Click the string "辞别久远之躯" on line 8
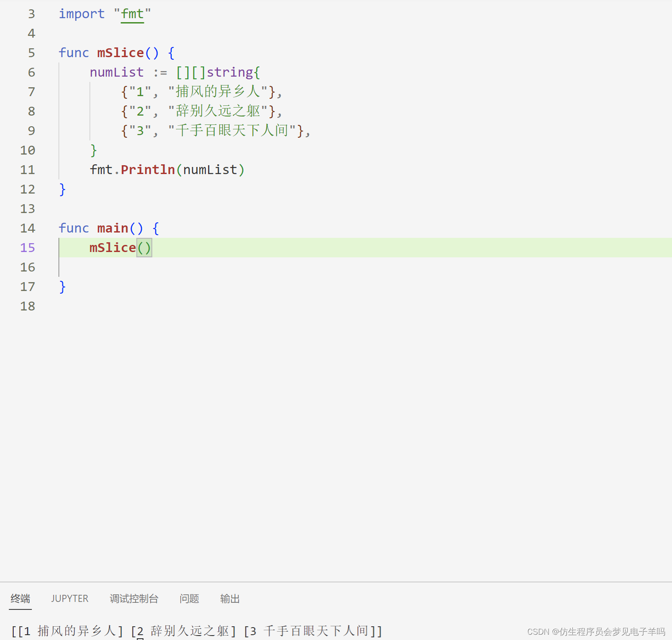The height and width of the screenshot is (640, 672). coord(217,111)
